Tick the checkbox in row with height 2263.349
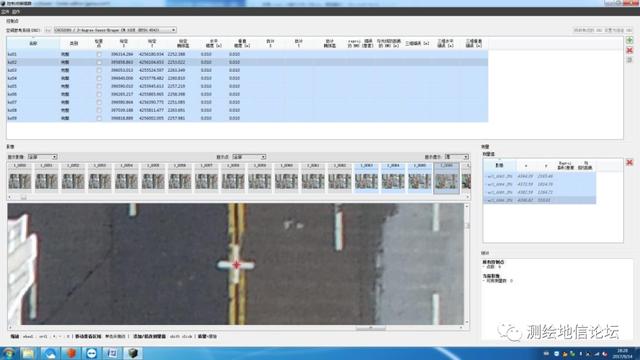Viewport: 640px width, 360px height. tap(99, 70)
